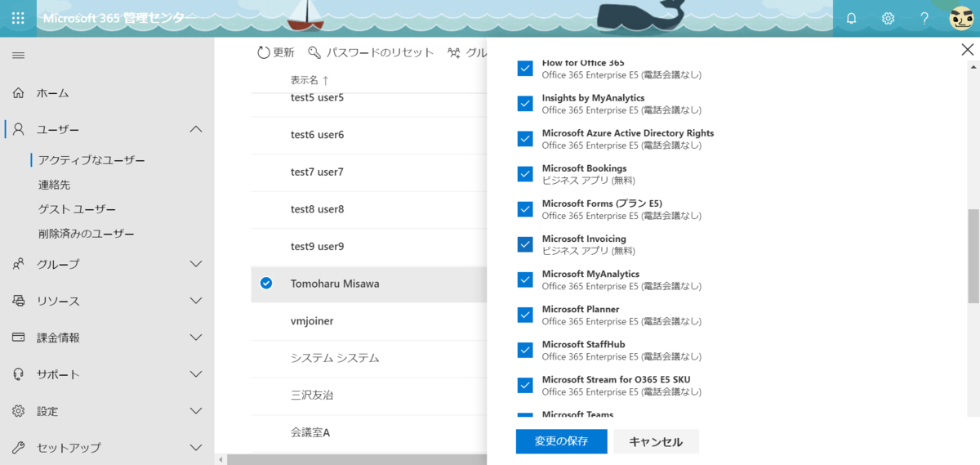Select user test7 user7
980x465 pixels.
coord(317,172)
